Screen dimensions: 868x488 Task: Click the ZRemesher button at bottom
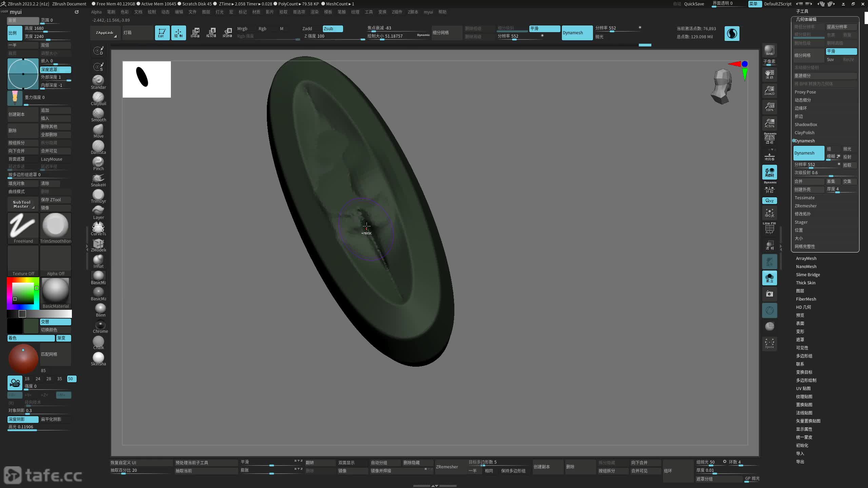point(447,467)
